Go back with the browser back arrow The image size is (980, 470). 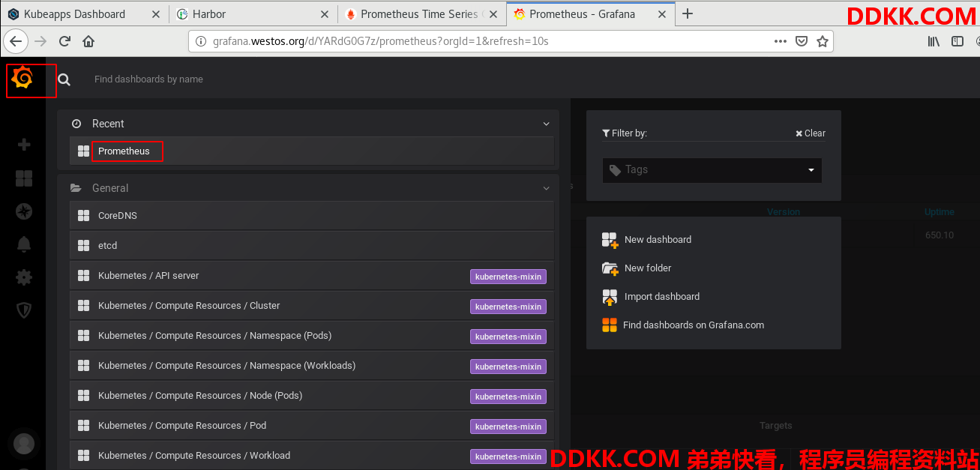[x=16, y=41]
